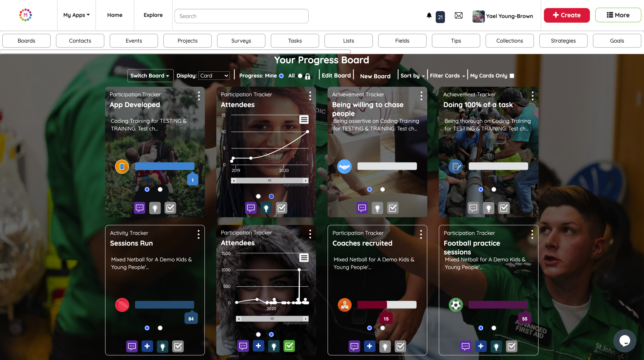
Task: Open the mail envelope icon
Action: point(459,15)
